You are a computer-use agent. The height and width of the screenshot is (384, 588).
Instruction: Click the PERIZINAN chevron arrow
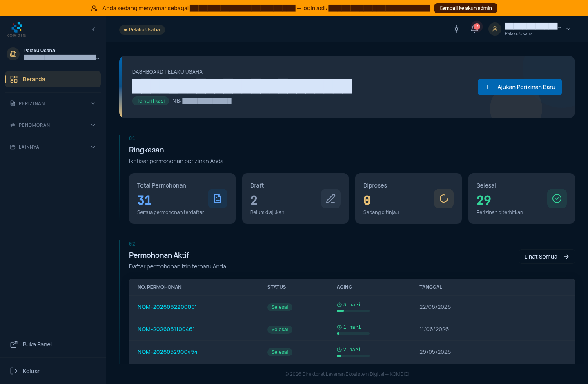(x=93, y=103)
